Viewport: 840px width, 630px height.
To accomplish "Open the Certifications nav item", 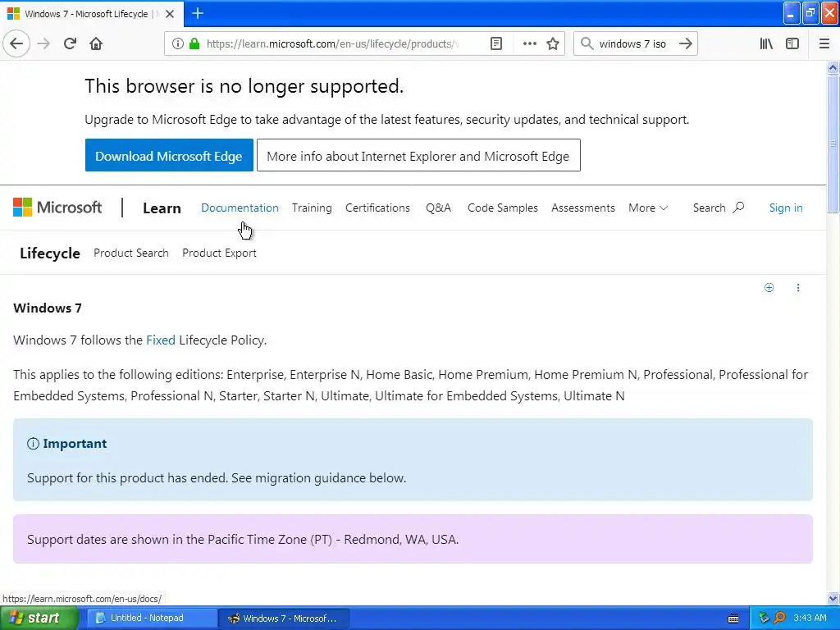I will [x=377, y=208].
